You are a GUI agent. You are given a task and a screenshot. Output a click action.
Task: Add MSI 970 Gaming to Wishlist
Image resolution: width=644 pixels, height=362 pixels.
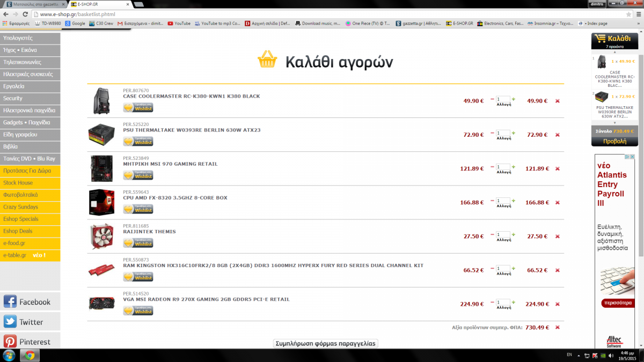tap(138, 175)
